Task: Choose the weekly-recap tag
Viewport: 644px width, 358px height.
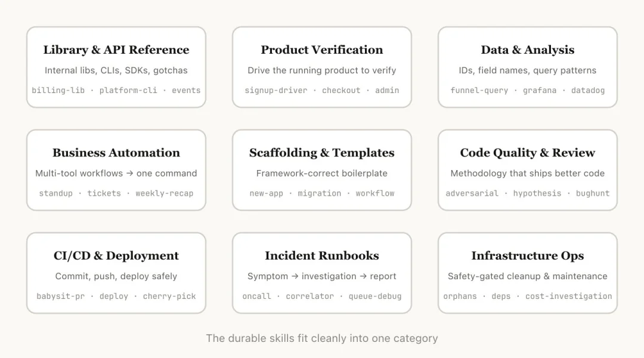Action: click(165, 193)
